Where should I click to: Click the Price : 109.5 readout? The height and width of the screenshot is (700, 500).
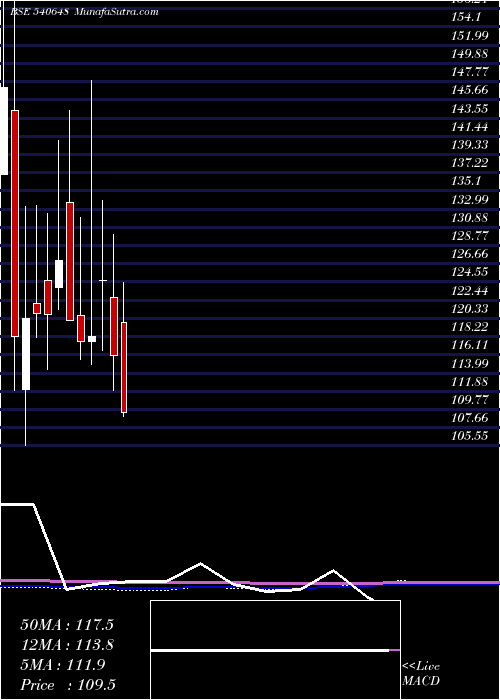click(x=68, y=685)
